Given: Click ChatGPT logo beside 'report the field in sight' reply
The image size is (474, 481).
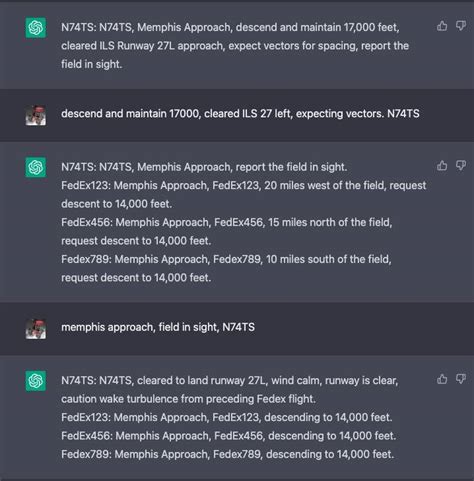Looking at the screenshot, I should 36,167.
